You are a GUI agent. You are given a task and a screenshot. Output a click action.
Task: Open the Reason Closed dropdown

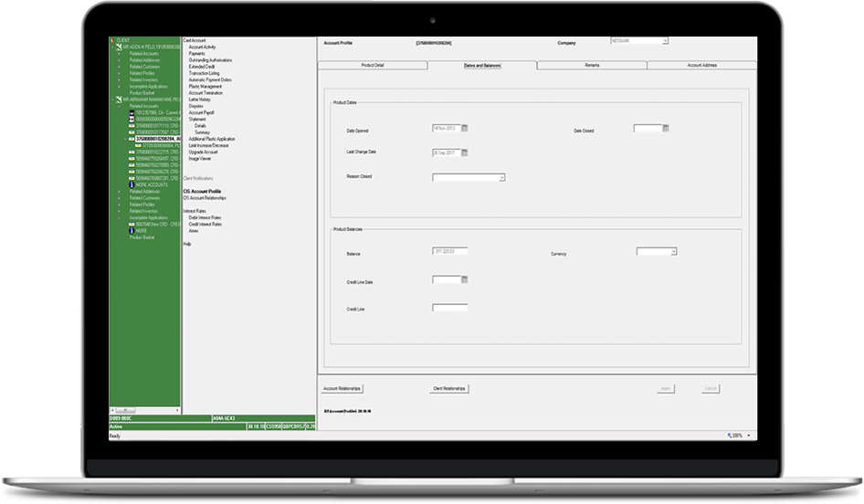point(501,178)
